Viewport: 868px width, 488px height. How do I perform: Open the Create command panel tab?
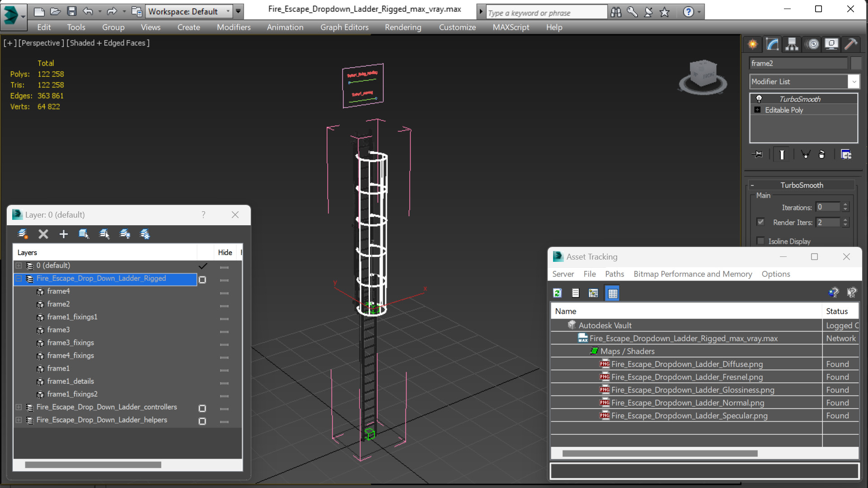point(753,44)
